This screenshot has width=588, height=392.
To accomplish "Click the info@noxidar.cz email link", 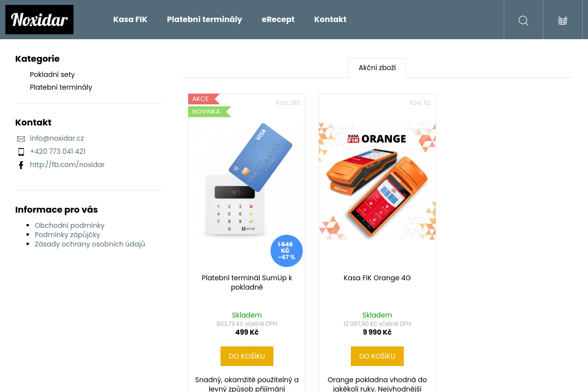I will click(57, 138).
